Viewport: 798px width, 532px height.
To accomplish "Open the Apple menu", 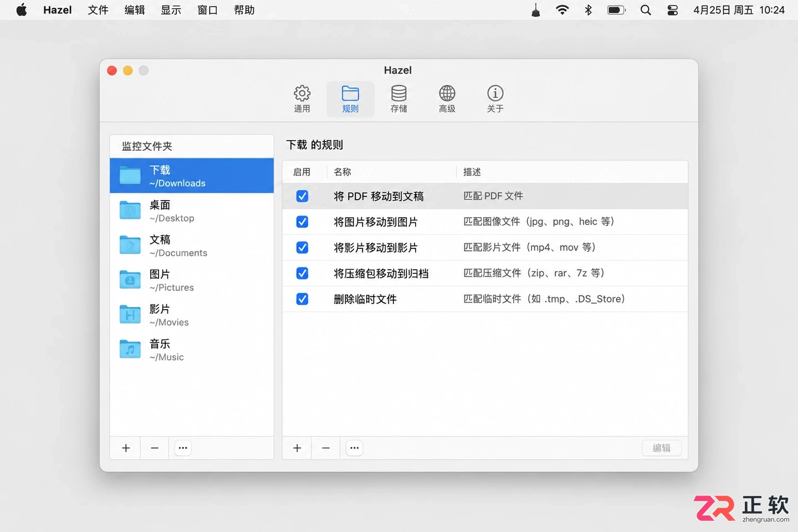I will 22,10.
